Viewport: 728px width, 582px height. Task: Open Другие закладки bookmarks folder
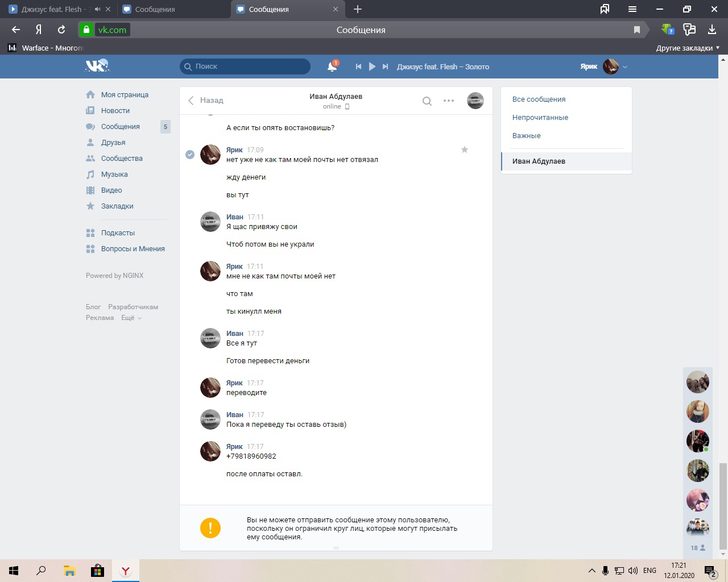point(688,48)
